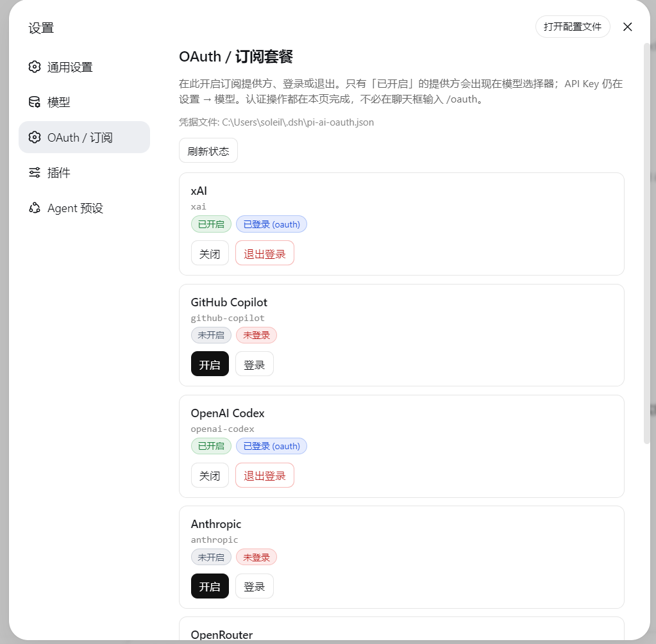Open Agent 预设 page

[84, 208]
